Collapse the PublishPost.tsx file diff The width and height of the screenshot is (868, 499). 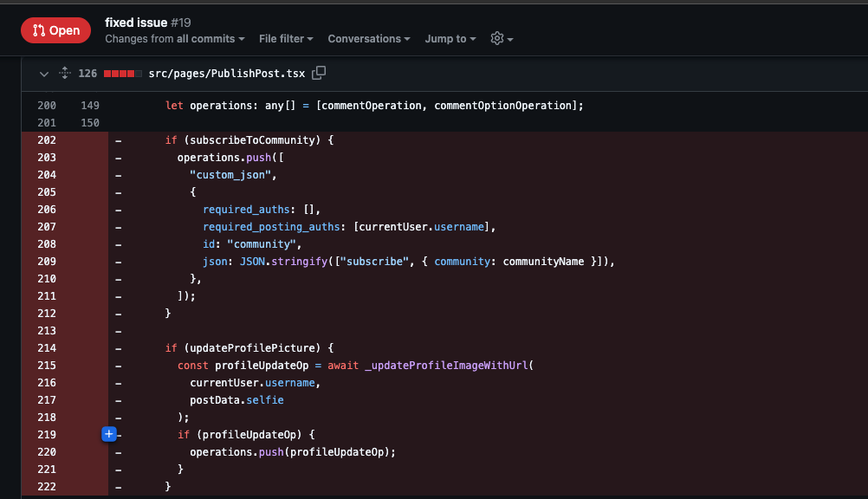click(44, 74)
